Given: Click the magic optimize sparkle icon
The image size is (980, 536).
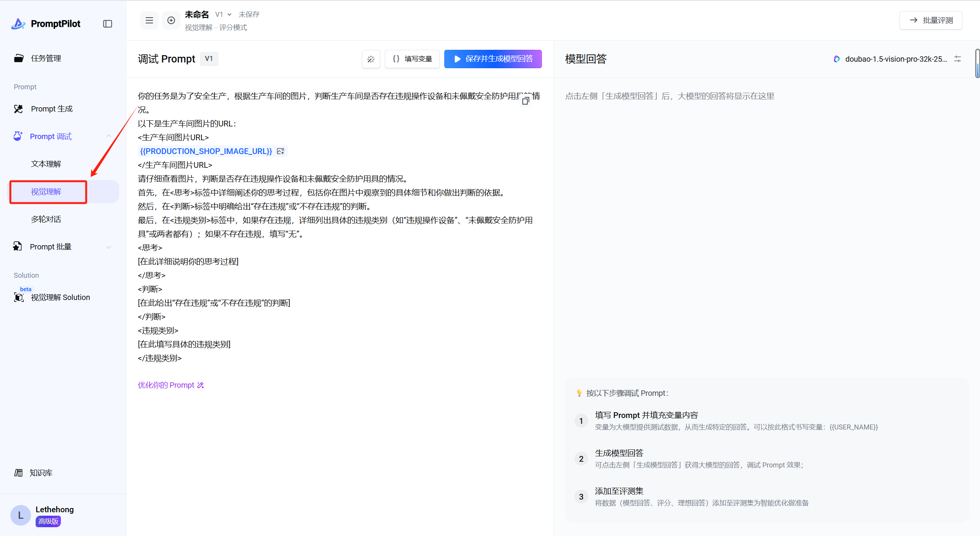Looking at the screenshot, I should (x=371, y=59).
